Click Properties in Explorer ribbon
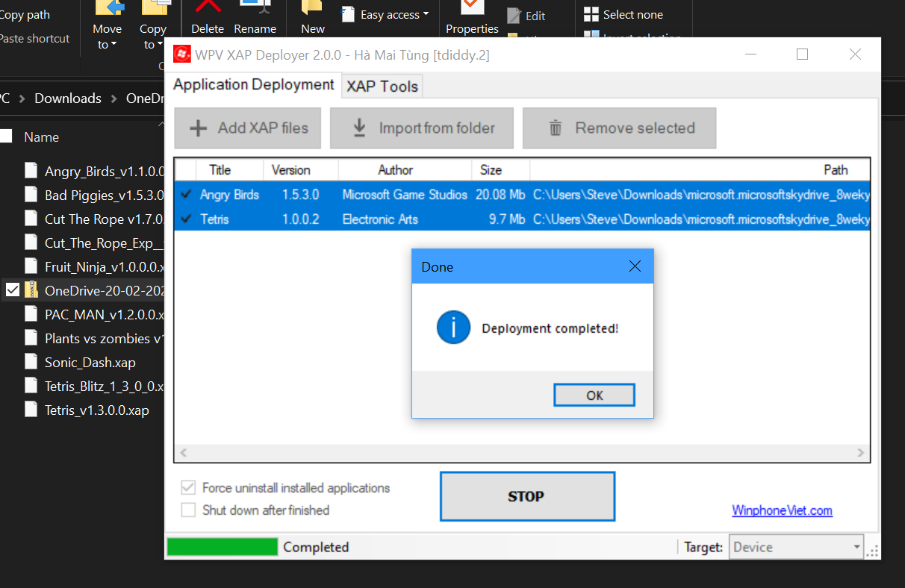Viewport: 905px width, 588px height. click(472, 18)
